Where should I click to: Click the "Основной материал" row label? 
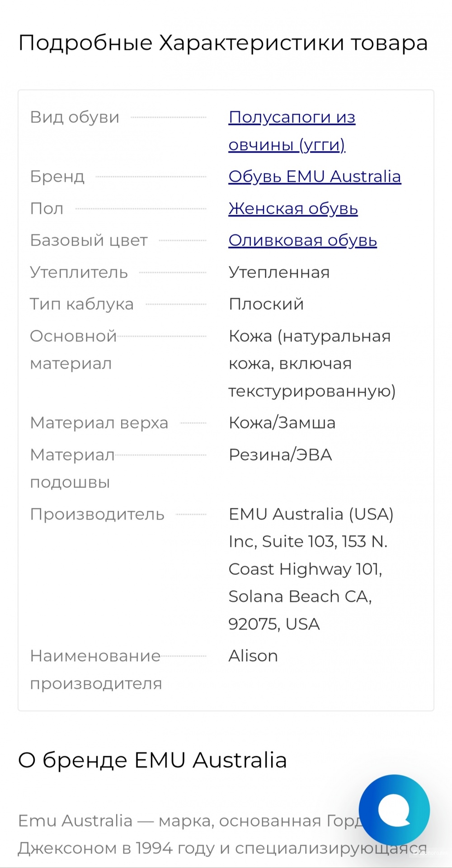click(x=73, y=349)
